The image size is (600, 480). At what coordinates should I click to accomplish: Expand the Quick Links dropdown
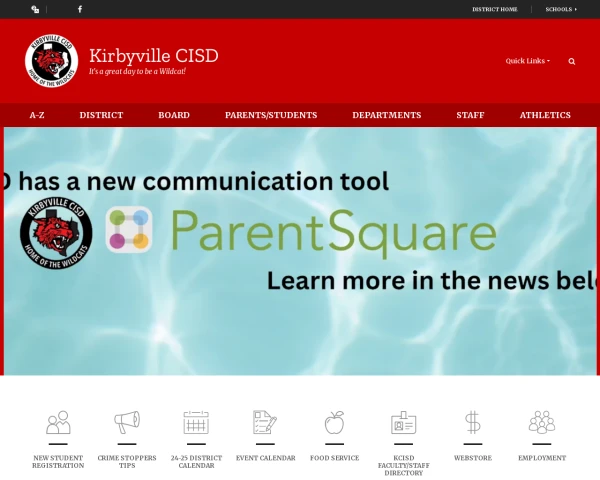pyautogui.click(x=528, y=61)
